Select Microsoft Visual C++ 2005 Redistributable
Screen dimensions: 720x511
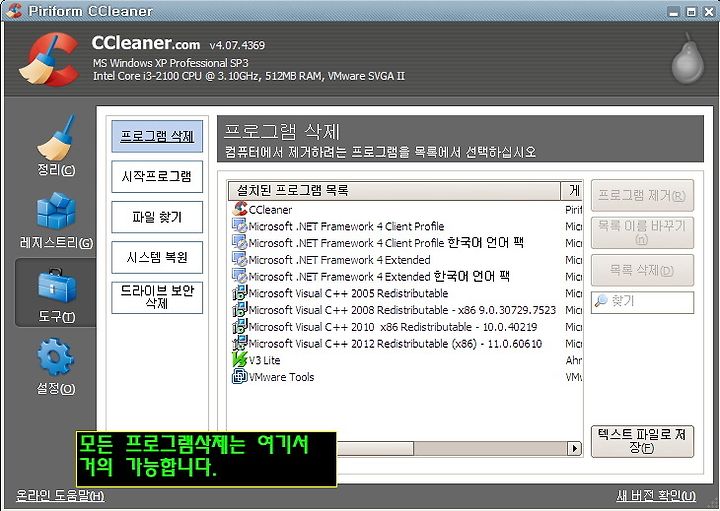348,293
